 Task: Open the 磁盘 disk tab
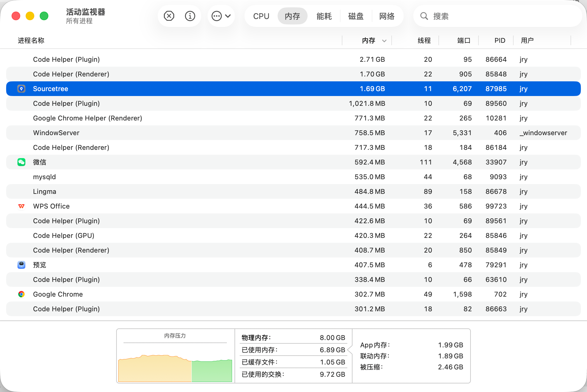[356, 16]
